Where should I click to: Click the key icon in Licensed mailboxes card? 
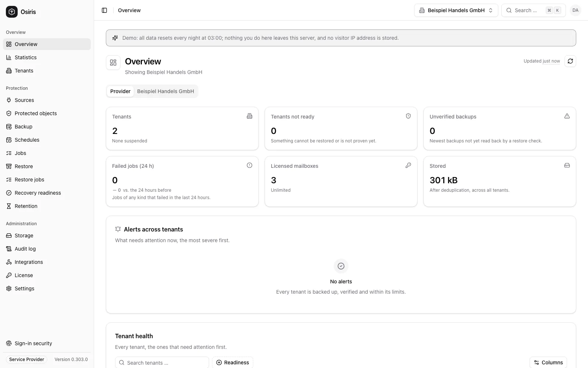pyautogui.click(x=408, y=165)
